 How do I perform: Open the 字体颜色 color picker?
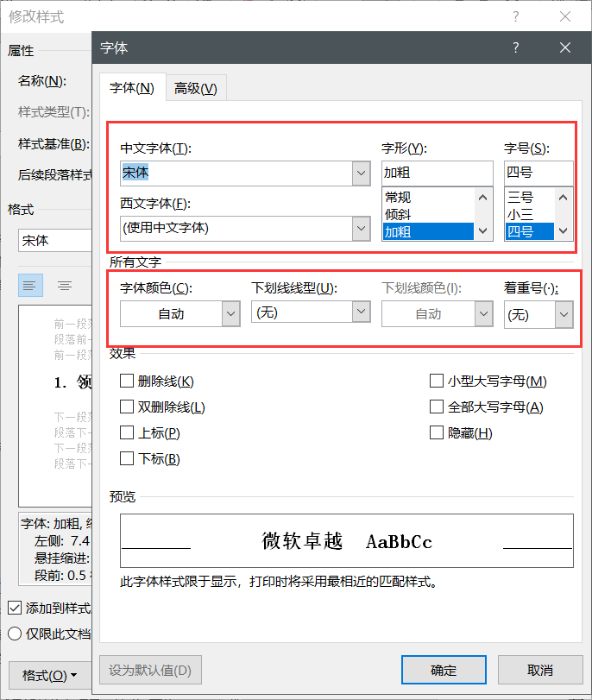230,315
